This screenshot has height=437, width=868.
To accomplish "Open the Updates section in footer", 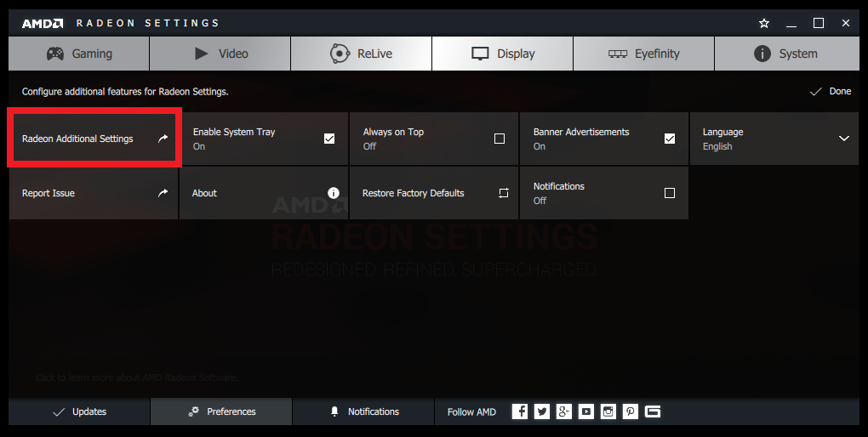I will pyautogui.click(x=79, y=411).
